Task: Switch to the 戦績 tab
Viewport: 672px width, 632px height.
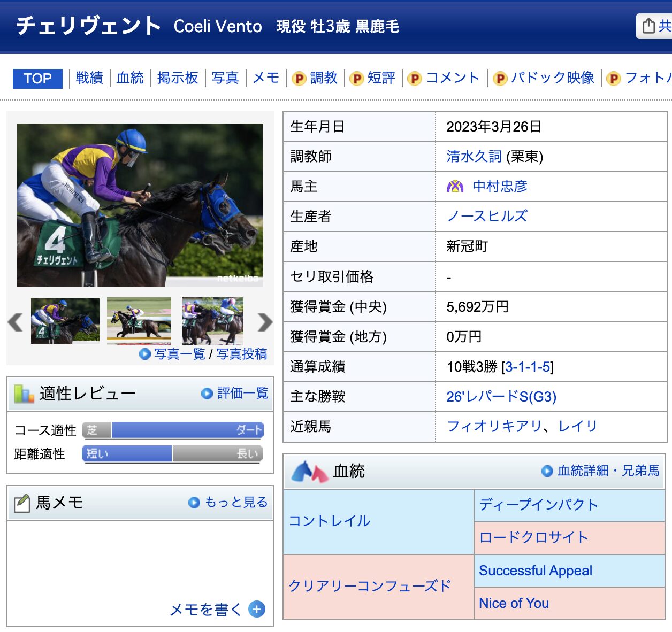Action: point(89,78)
